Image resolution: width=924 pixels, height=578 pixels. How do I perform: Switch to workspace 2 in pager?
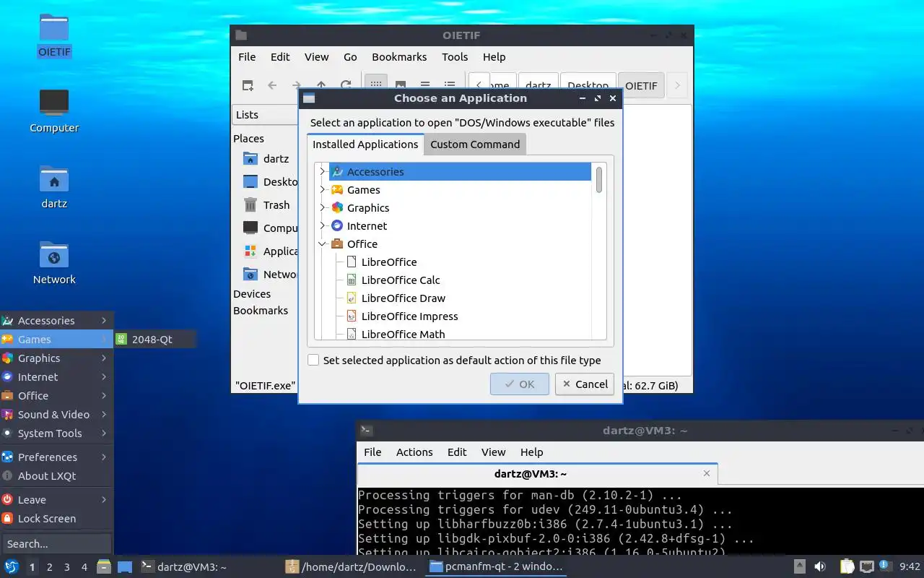tap(50, 566)
